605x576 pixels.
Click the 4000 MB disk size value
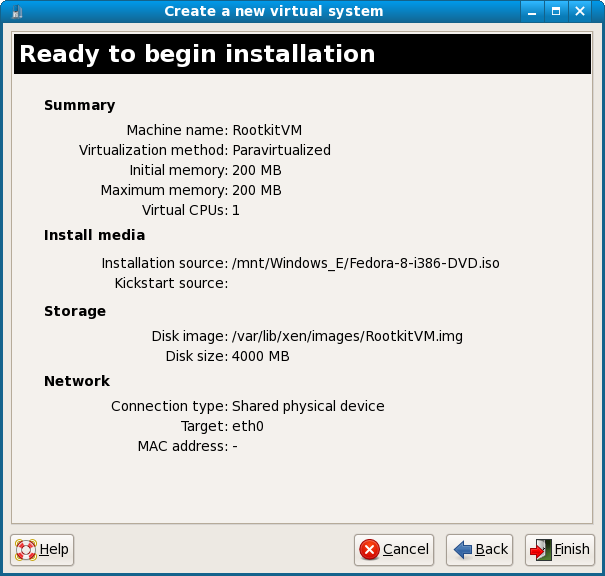pos(260,356)
